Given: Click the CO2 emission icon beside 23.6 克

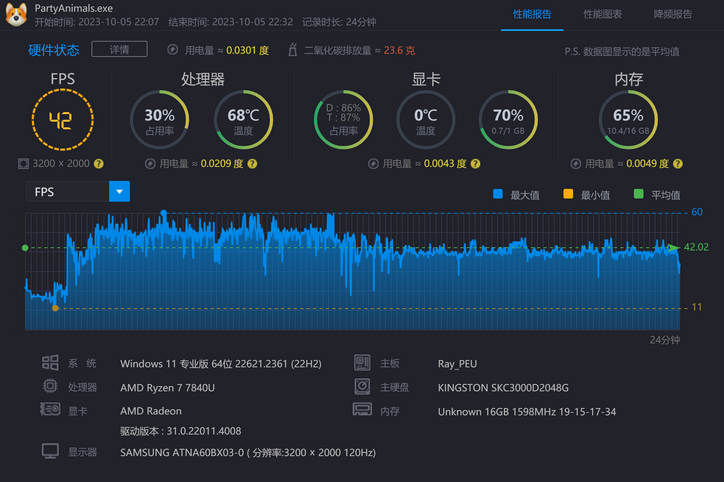Looking at the screenshot, I should (x=292, y=50).
